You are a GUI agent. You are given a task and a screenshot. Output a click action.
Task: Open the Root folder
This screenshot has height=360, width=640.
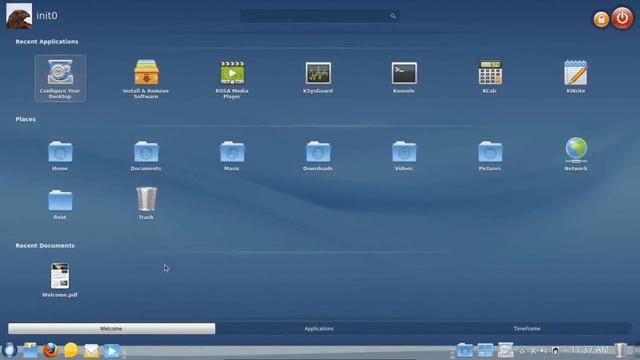tap(60, 204)
